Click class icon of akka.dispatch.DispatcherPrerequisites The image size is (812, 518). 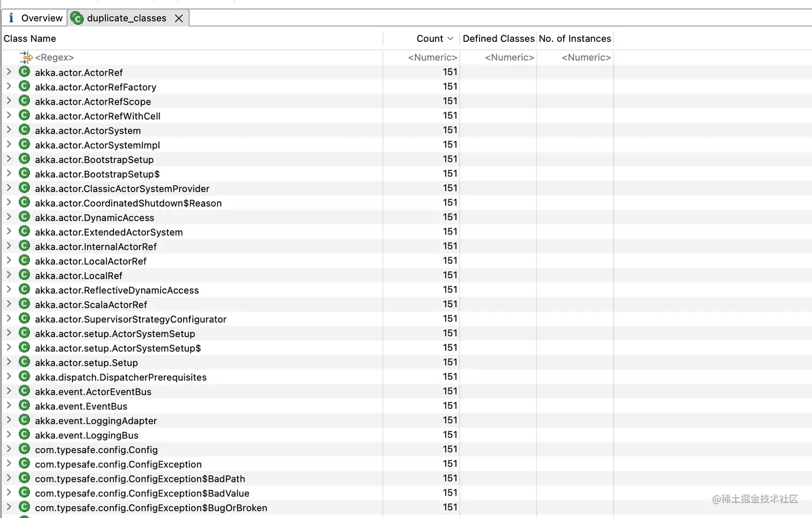tap(24, 376)
